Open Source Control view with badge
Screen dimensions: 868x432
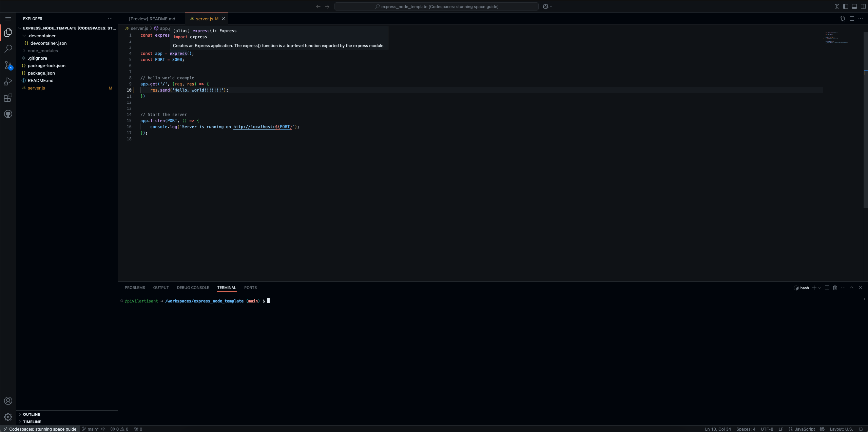point(8,65)
